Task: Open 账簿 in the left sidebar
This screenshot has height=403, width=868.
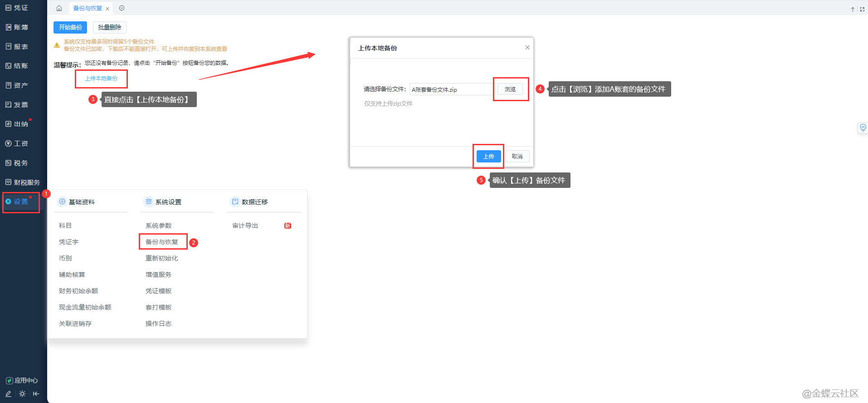Action: [17, 27]
